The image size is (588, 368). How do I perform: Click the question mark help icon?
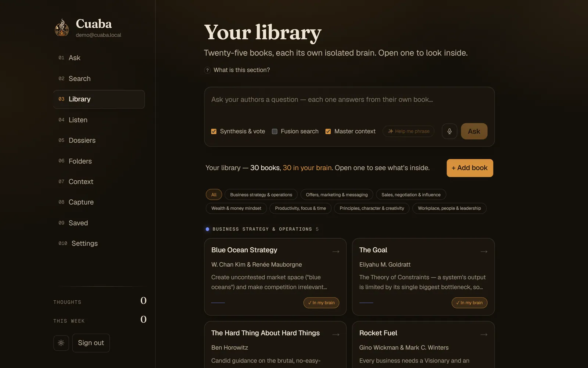207,70
